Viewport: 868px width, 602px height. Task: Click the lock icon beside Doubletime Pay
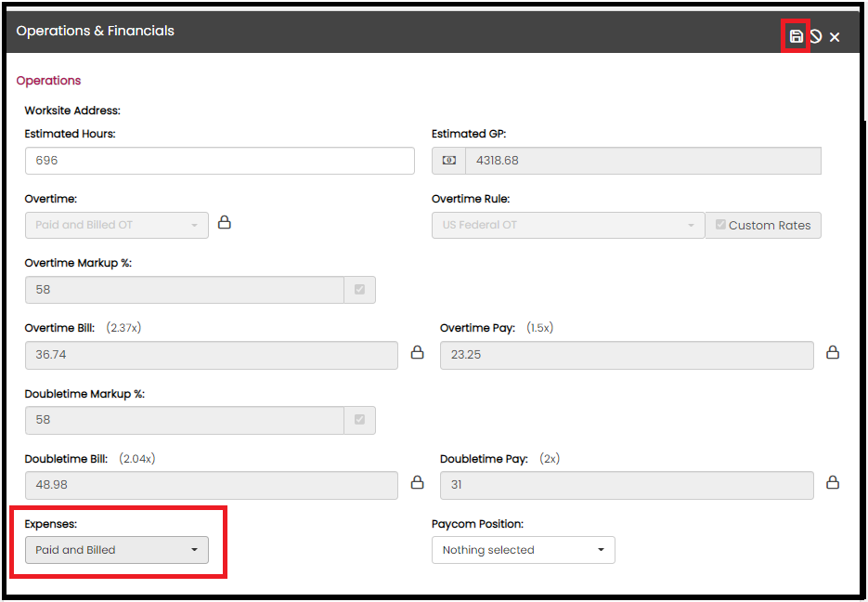pos(833,482)
